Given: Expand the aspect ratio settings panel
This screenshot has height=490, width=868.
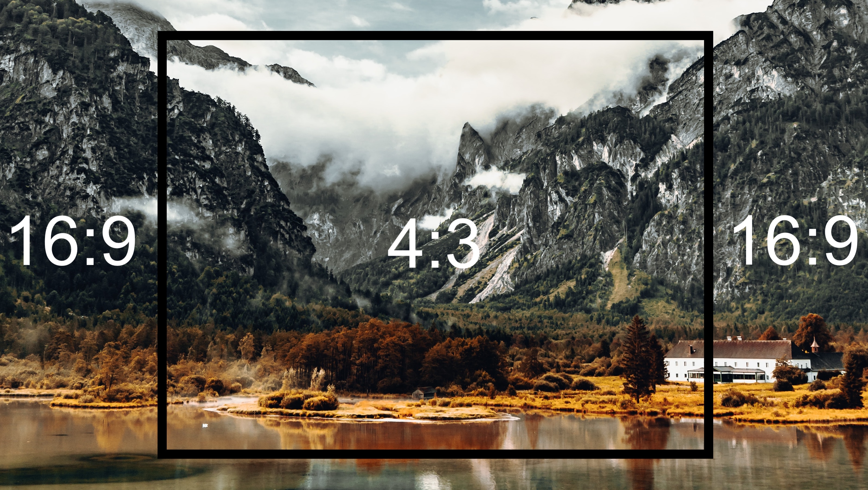Looking at the screenshot, I should tap(434, 245).
